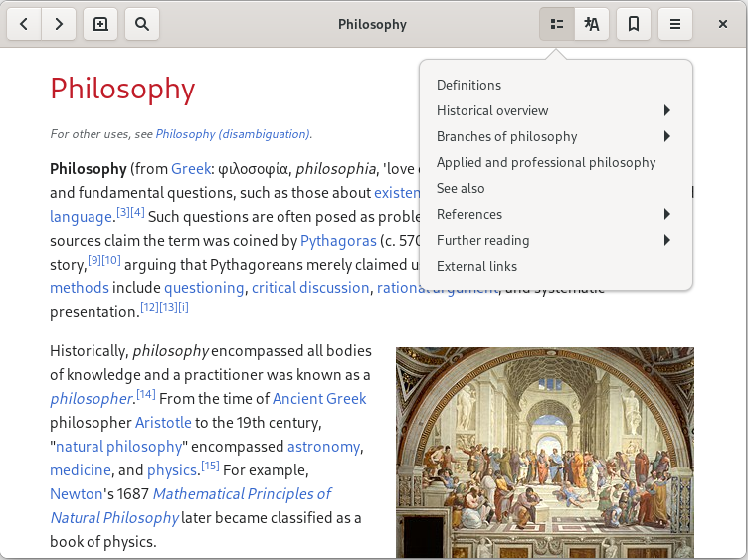Expand the References submenu arrow
The image size is (748, 560).
tap(667, 214)
